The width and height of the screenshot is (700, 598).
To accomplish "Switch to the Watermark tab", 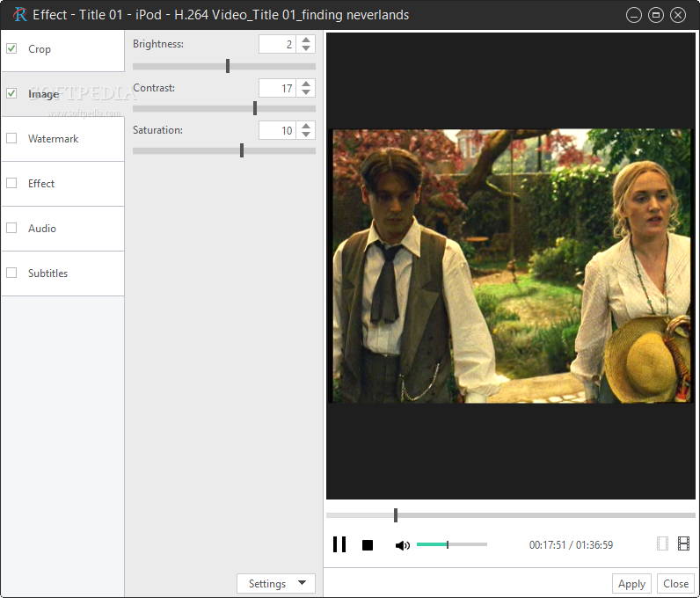I will [63, 139].
